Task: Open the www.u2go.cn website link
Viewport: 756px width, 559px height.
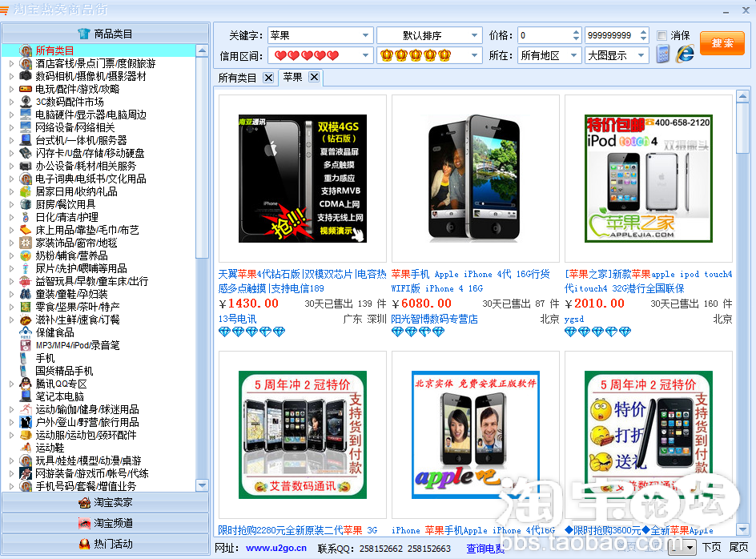Action: (272, 549)
